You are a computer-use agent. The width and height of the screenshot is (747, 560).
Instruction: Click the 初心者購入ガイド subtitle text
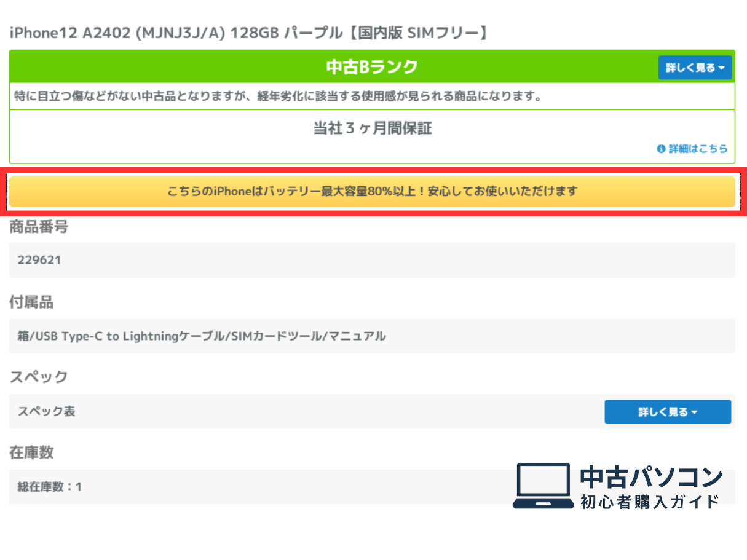pos(650,502)
